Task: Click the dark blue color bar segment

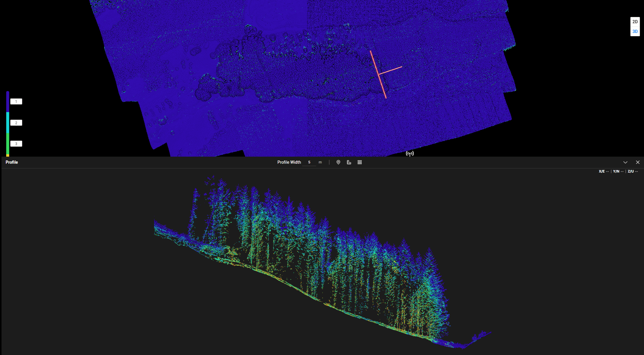Action: point(8,102)
